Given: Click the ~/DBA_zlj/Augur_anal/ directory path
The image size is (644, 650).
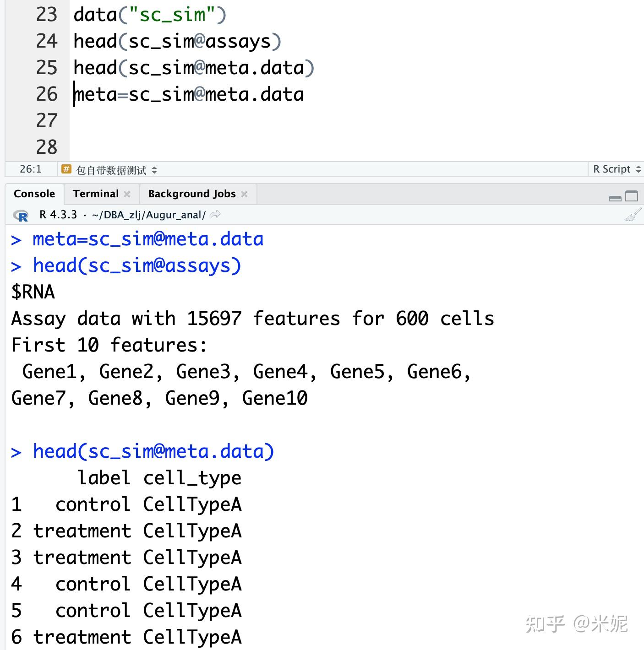Looking at the screenshot, I should (x=148, y=215).
